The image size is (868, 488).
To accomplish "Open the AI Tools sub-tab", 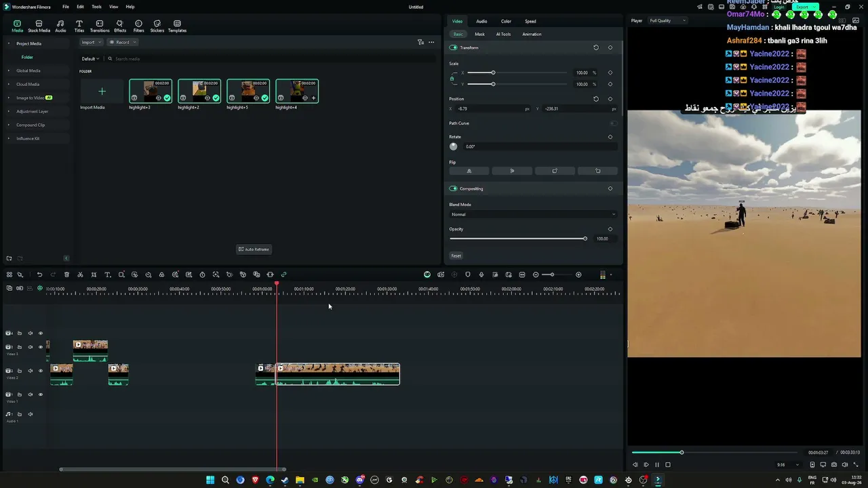I will pyautogui.click(x=503, y=34).
